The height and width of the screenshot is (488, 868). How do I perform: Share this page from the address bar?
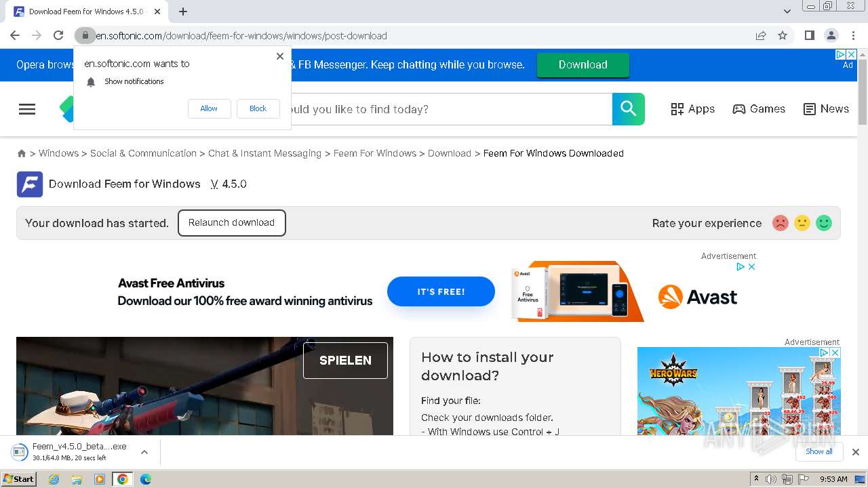(761, 35)
